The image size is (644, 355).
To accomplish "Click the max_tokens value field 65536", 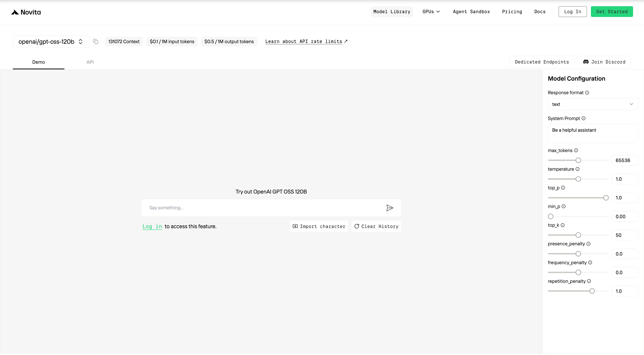I will click(x=624, y=160).
